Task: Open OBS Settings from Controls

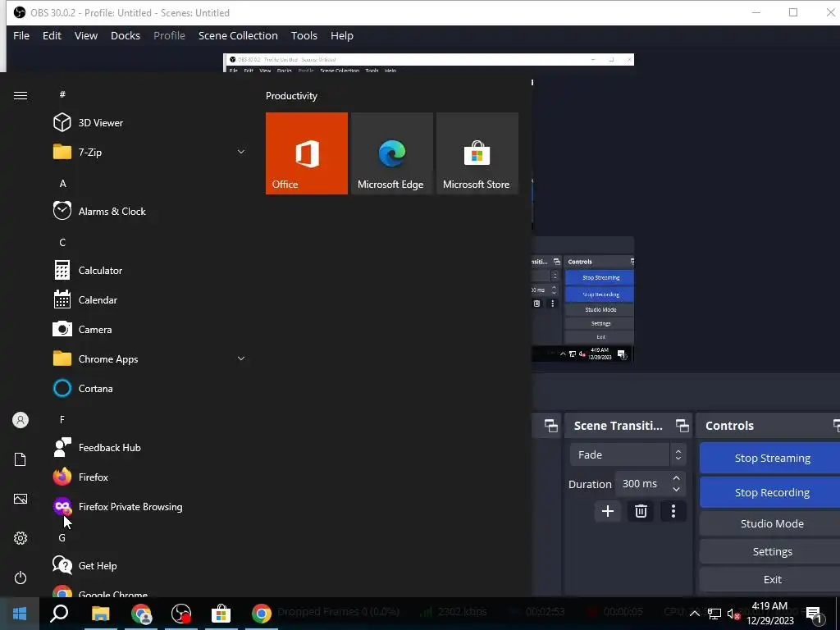Action: (769, 551)
